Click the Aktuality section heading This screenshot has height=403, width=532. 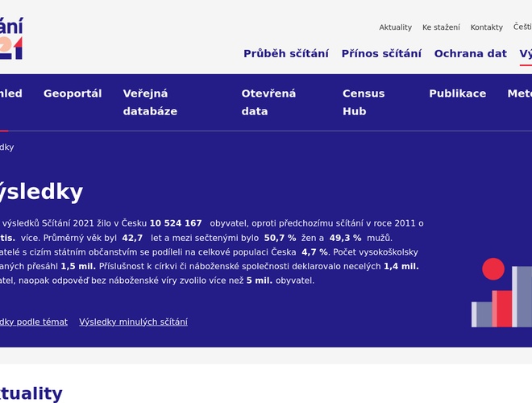[x=31, y=393]
